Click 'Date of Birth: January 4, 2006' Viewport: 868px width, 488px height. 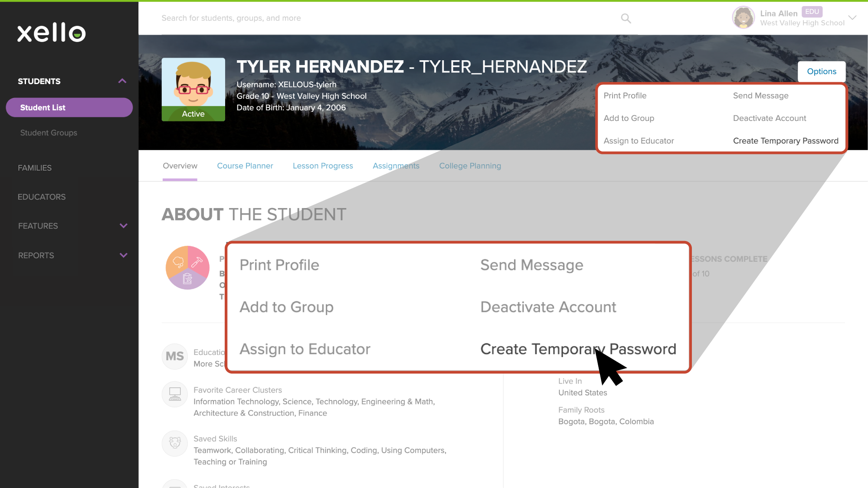click(291, 107)
